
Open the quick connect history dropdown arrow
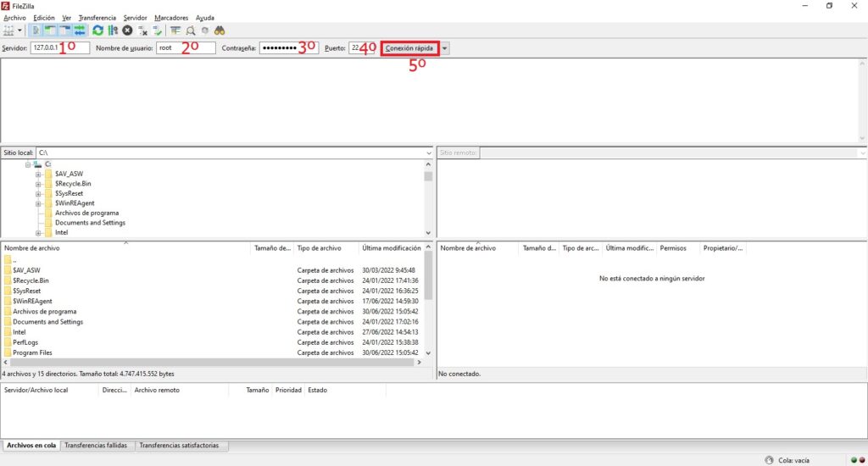pos(444,48)
